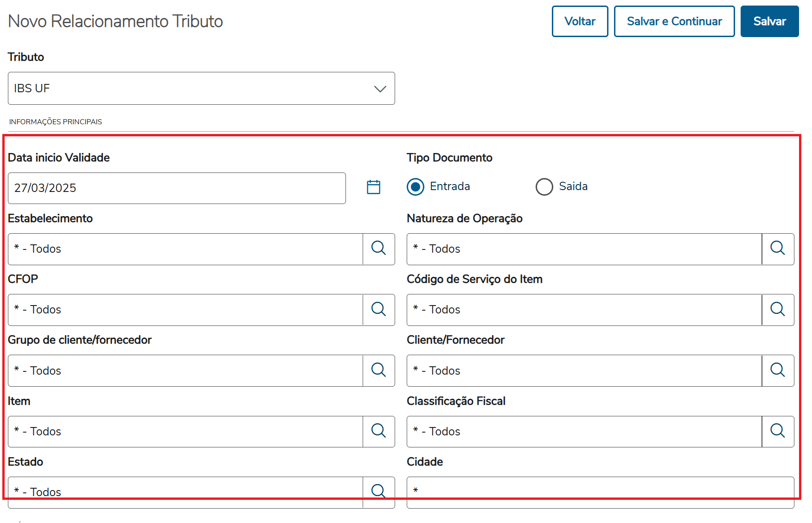Open the date picker calendar icon
This screenshot has height=523, width=812.
[x=373, y=187]
